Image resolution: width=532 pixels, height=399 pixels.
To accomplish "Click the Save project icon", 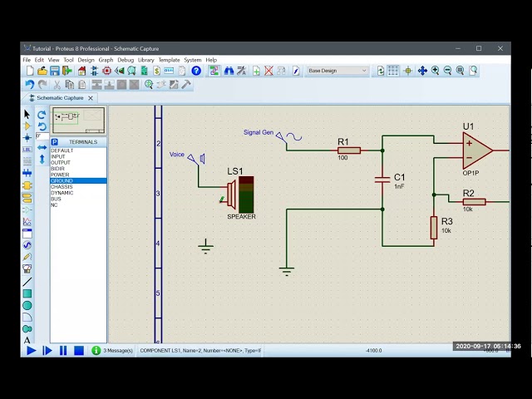I will coord(55,71).
